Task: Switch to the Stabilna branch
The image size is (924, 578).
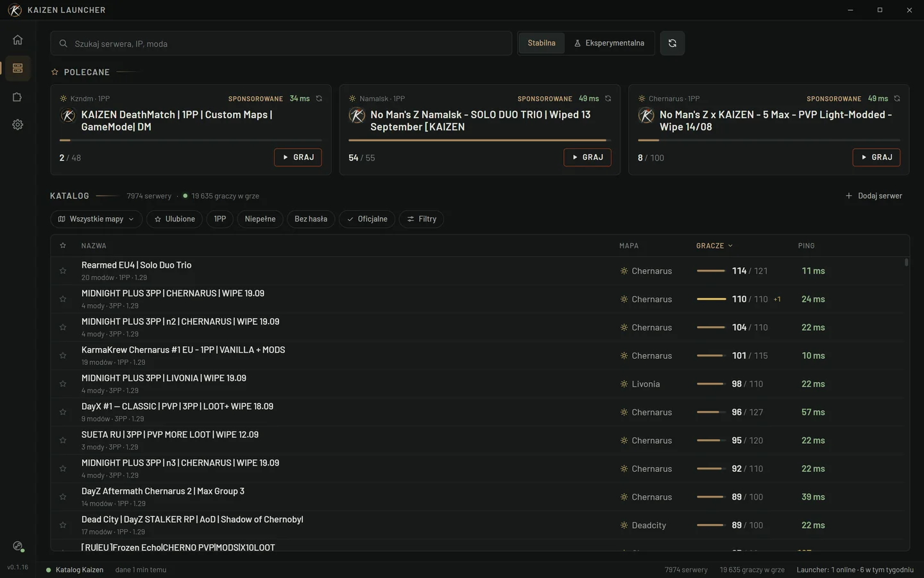Action: point(542,43)
